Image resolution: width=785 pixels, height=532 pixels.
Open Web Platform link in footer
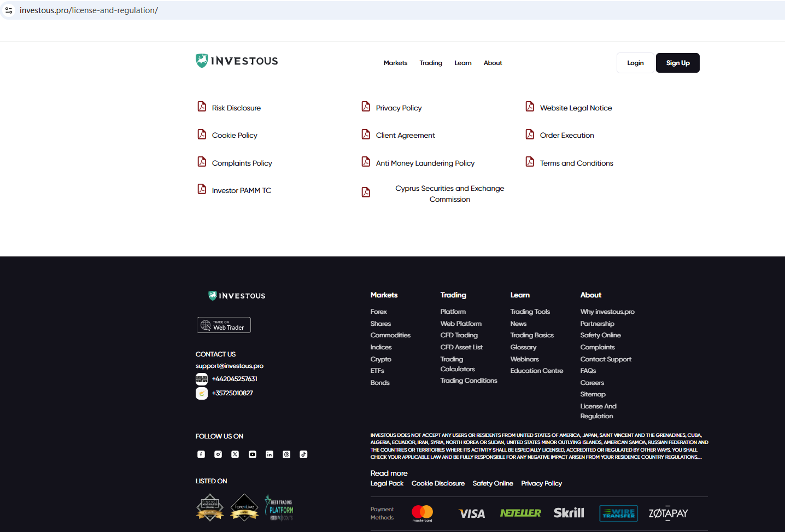(x=461, y=324)
